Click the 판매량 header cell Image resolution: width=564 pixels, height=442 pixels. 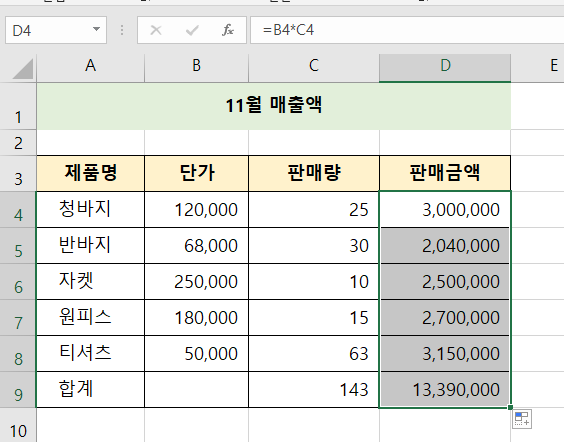[314, 173]
